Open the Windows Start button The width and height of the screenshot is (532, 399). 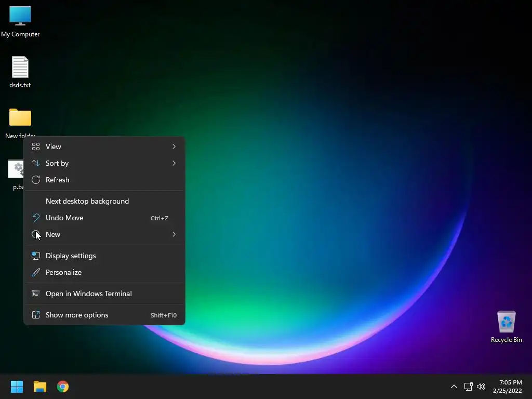click(x=17, y=387)
